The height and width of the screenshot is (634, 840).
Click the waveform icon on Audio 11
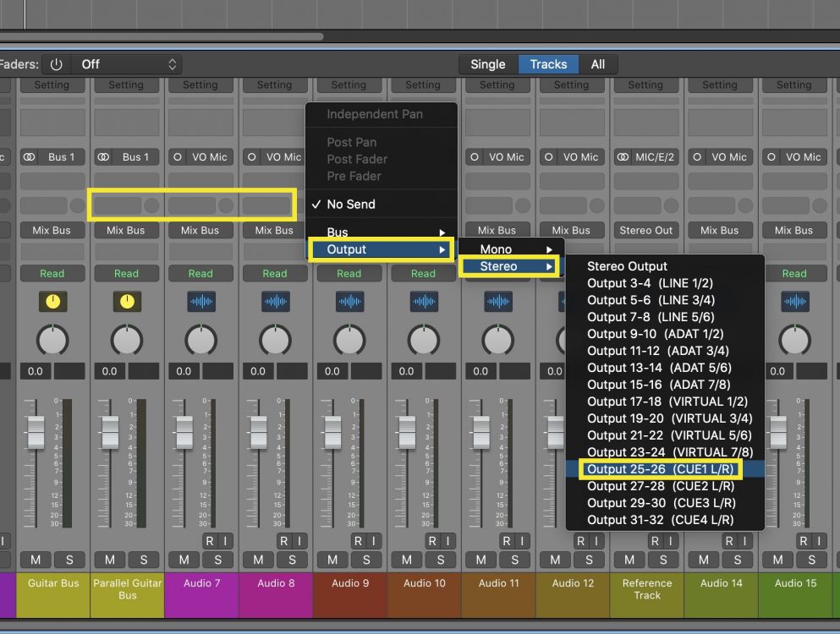(x=497, y=302)
